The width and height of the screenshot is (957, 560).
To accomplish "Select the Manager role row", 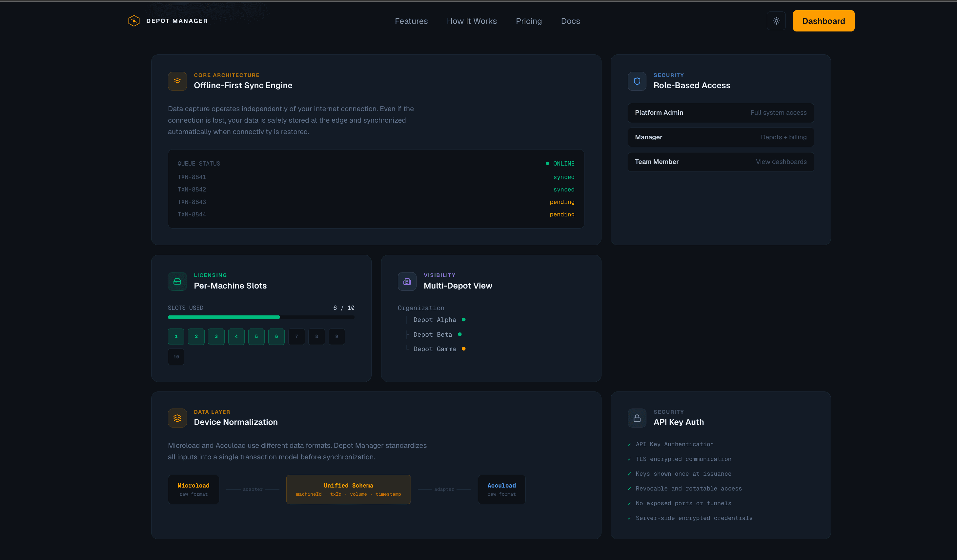I will click(721, 137).
